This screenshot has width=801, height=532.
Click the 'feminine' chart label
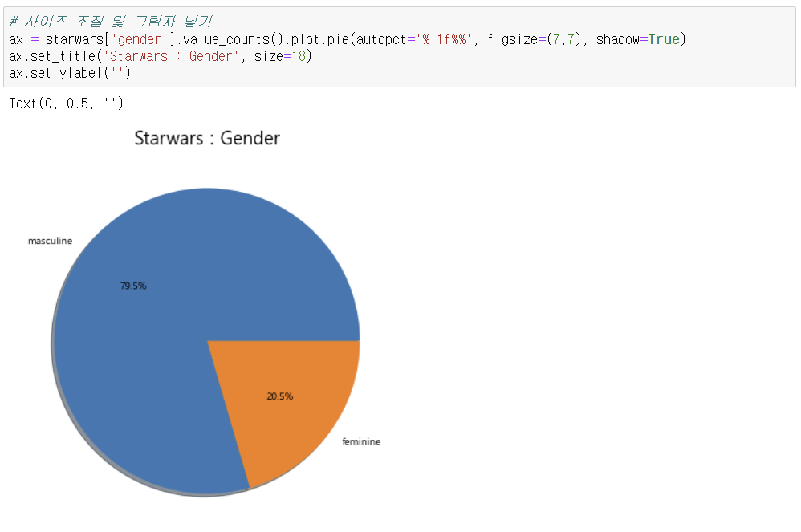361,441
